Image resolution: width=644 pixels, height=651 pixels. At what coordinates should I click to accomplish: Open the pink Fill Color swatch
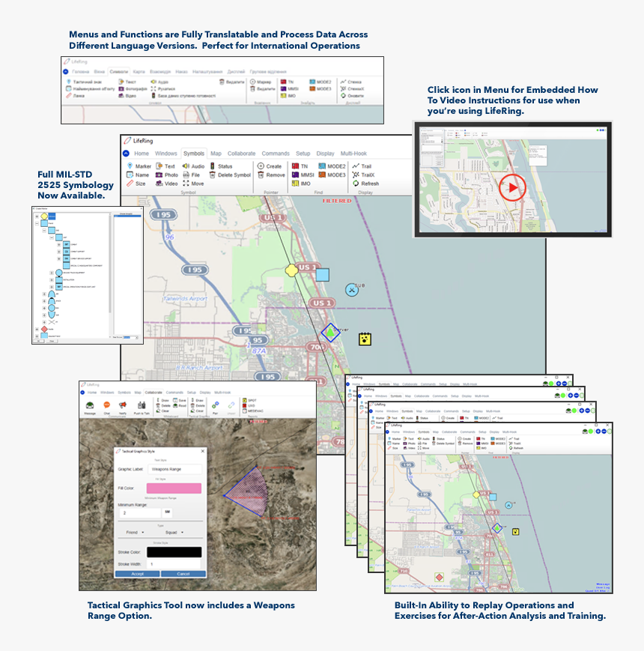(x=174, y=488)
